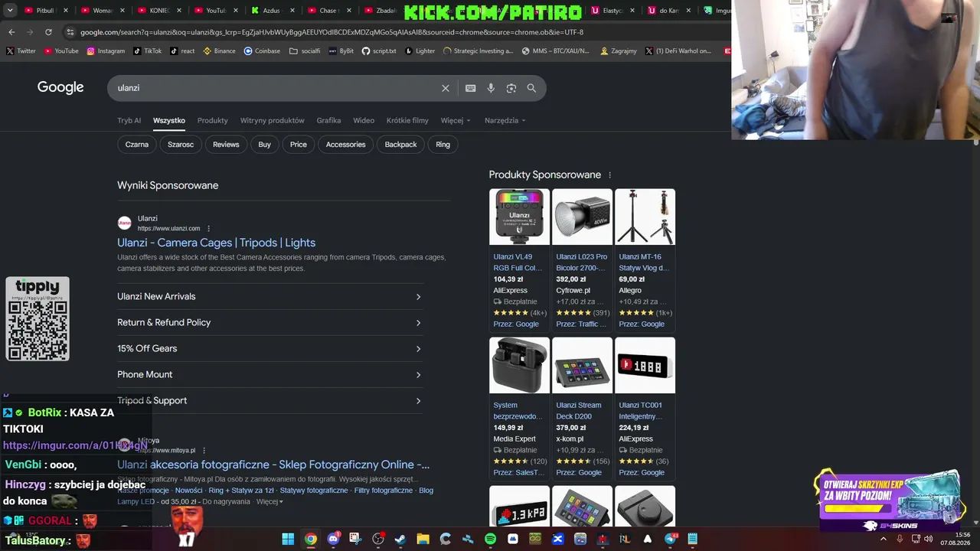Apply the Buy filter chip
The height and width of the screenshot is (551, 980).
tap(264, 145)
